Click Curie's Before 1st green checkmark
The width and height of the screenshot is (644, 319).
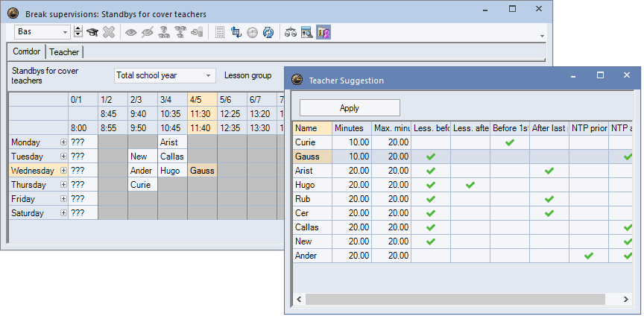point(510,142)
